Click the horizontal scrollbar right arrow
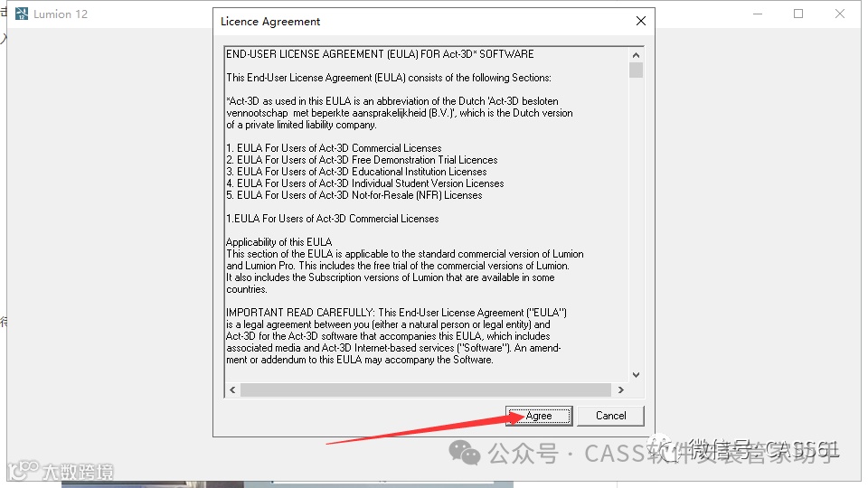Viewport: 868px width, 488px height. [x=621, y=390]
